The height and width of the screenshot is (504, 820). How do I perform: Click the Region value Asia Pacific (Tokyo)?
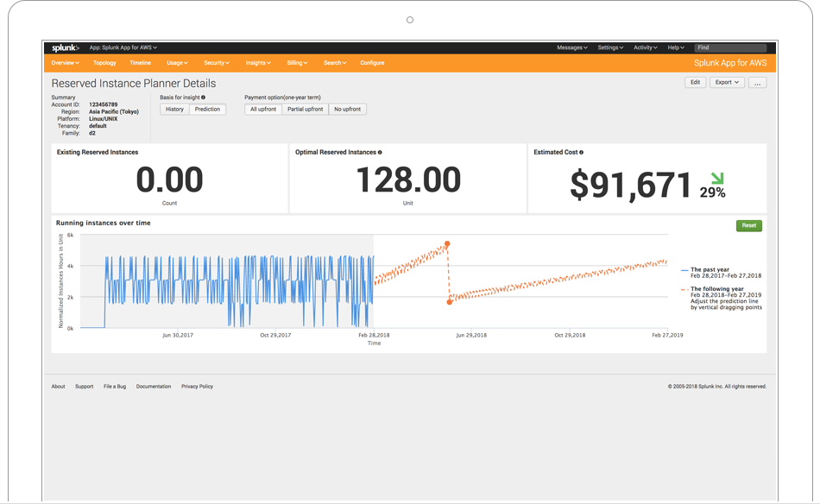[x=113, y=112]
